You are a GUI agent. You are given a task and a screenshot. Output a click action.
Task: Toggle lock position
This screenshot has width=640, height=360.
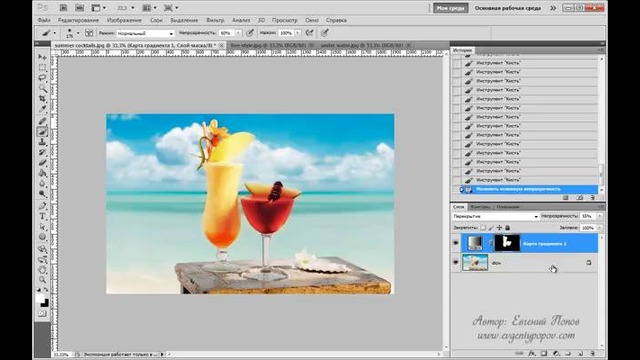[499, 228]
